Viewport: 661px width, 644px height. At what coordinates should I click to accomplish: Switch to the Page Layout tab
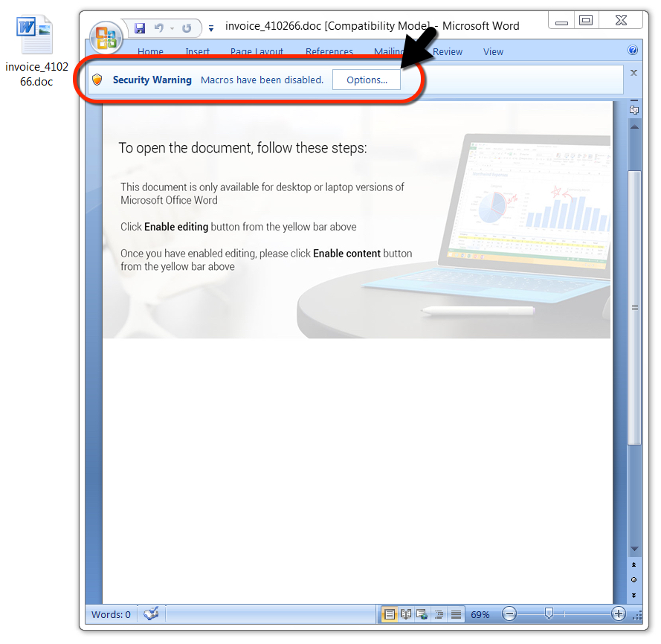[257, 52]
